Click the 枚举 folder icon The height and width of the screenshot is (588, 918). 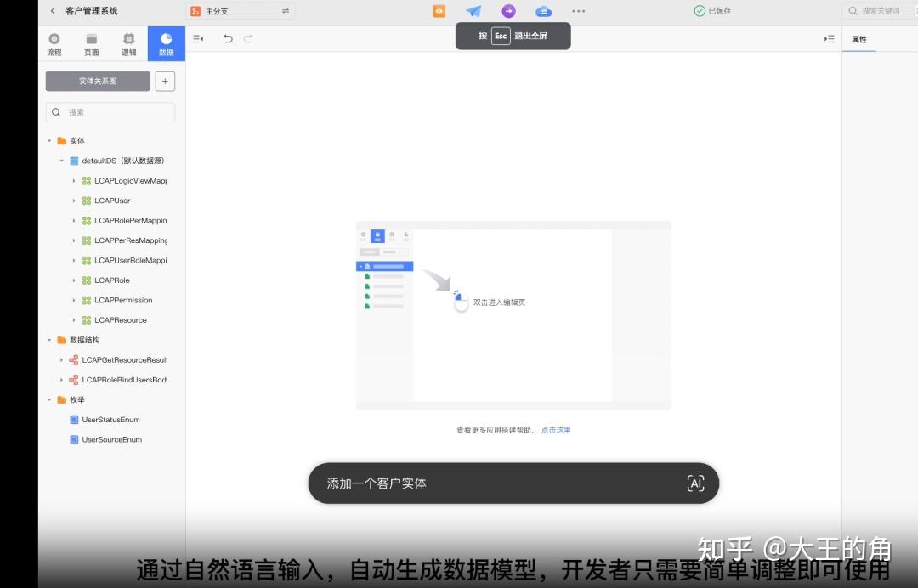pos(61,399)
